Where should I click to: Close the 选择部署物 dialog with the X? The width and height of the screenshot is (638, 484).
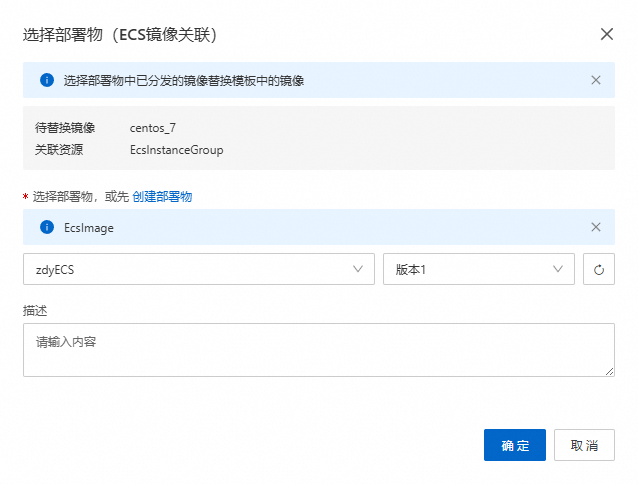click(x=606, y=34)
